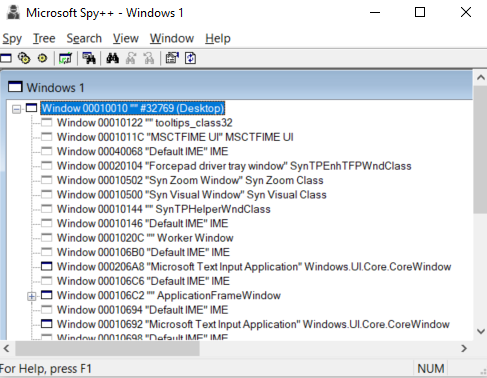Screen dimensions: 487x378
Task: Maximize the Spy++ window
Action: coord(420,13)
